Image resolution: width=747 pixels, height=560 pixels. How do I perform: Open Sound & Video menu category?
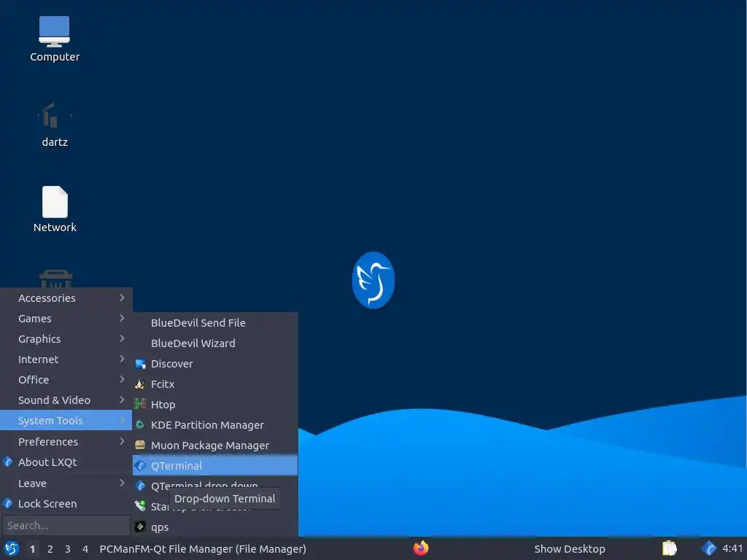coord(66,400)
